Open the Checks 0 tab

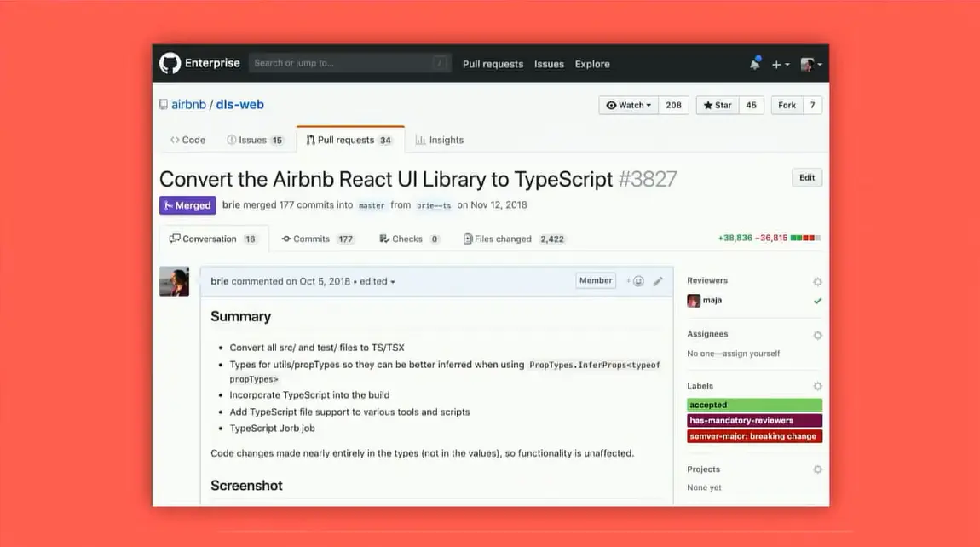tap(409, 239)
